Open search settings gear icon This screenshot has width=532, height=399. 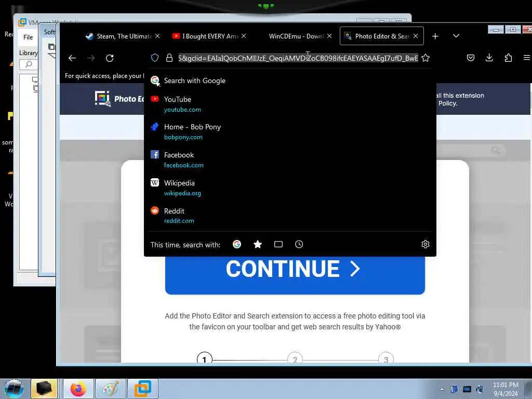(425, 244)
